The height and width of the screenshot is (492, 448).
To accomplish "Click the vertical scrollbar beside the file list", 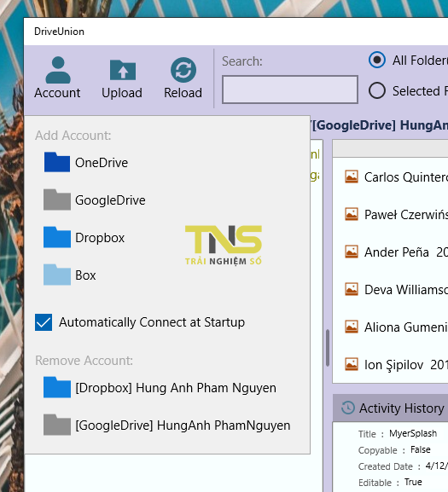I will (328, 348).
